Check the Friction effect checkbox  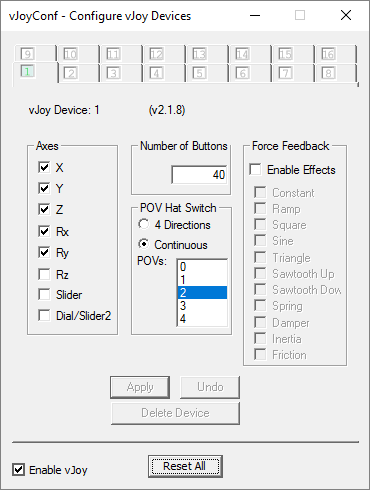coord(260,354)
